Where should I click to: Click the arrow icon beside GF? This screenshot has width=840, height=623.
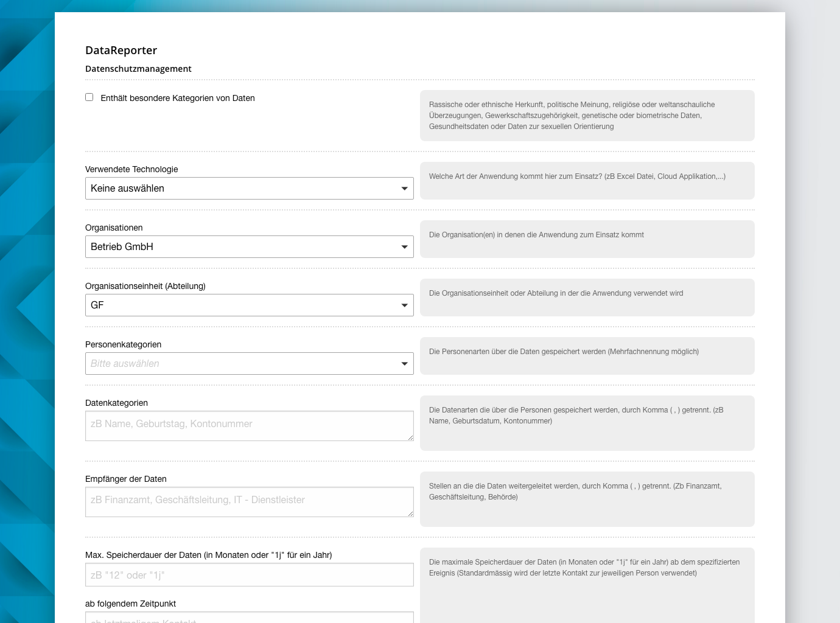tap(405, 305)
